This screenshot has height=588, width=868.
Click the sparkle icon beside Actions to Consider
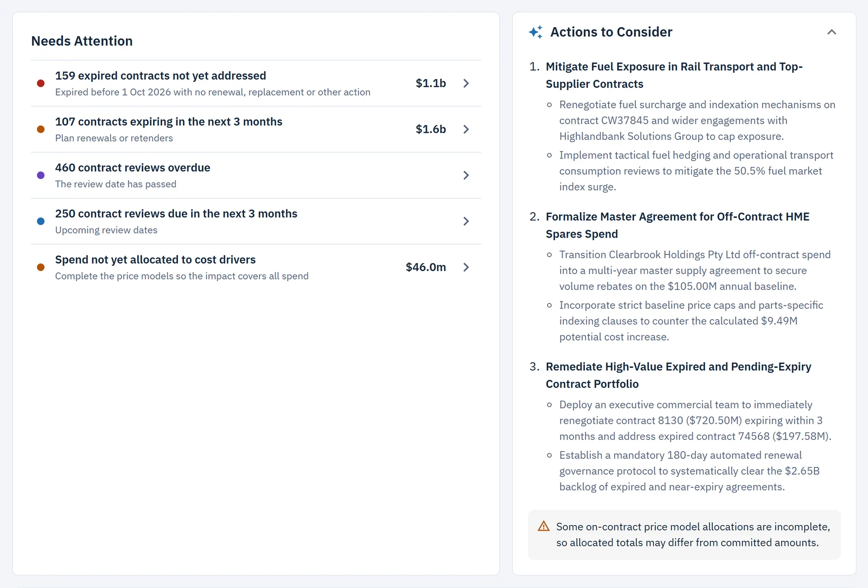(535, 32)
